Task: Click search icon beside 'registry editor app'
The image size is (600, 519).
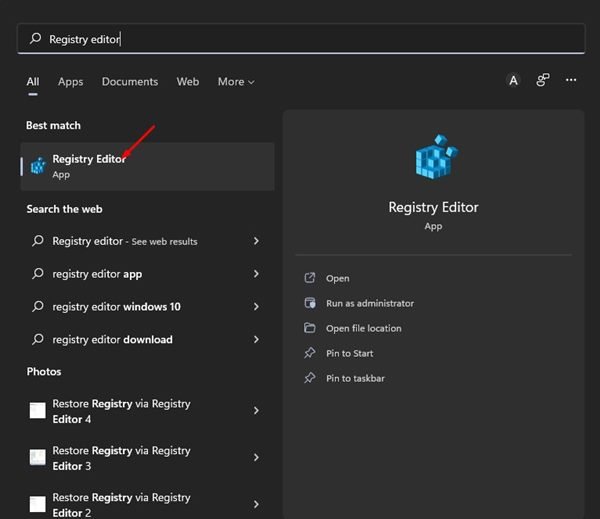Action: point(38,273)
